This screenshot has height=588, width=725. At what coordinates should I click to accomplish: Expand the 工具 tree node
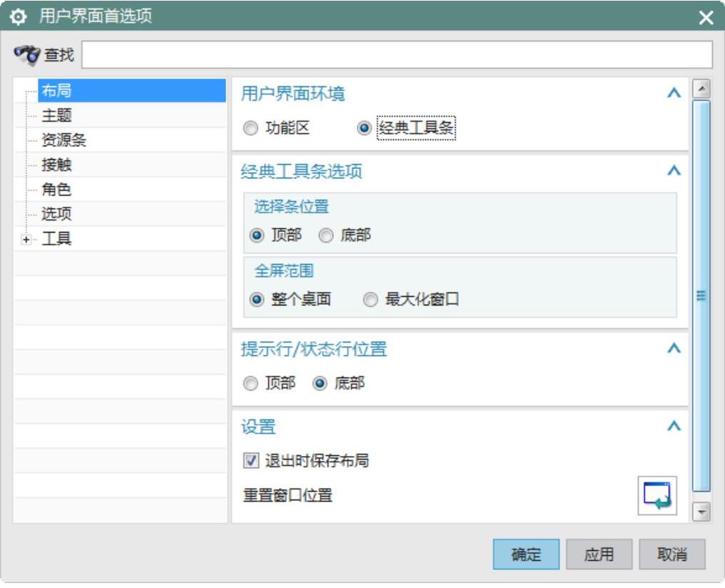[26, 240]
